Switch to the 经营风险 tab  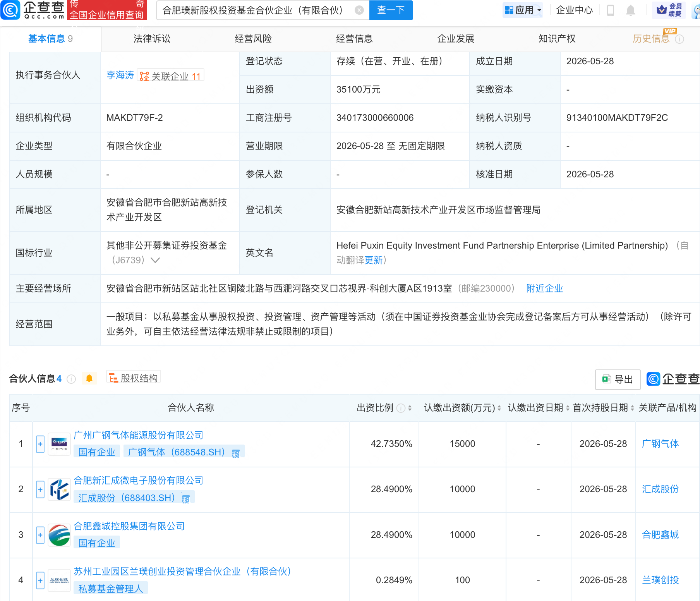(x=253, y=39)
